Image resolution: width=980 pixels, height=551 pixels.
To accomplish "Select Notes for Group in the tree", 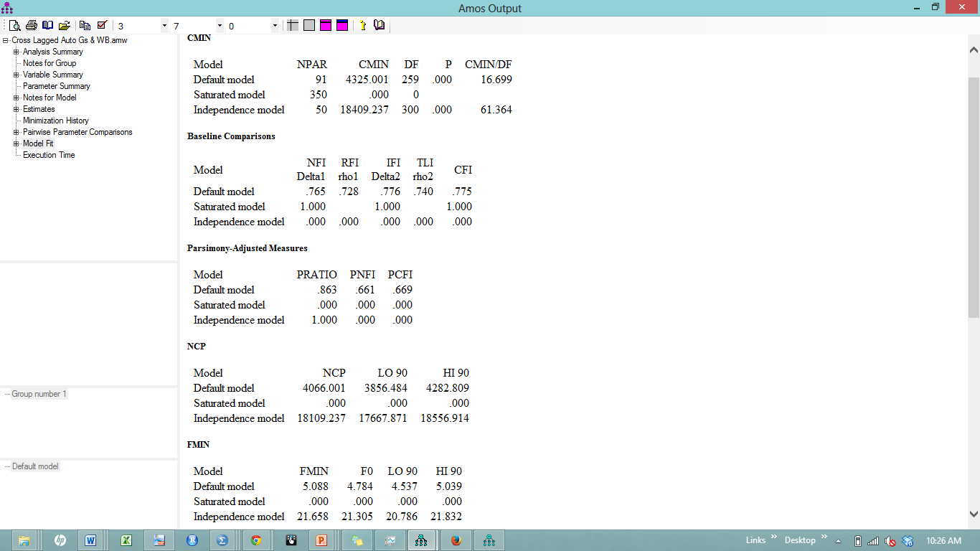I will (x=50, y=63).
